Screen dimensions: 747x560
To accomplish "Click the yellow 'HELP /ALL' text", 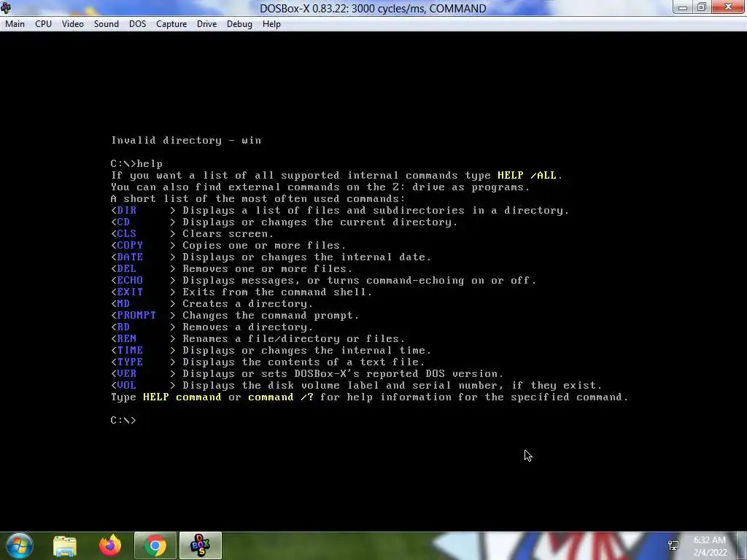I will tap(527, 175).
